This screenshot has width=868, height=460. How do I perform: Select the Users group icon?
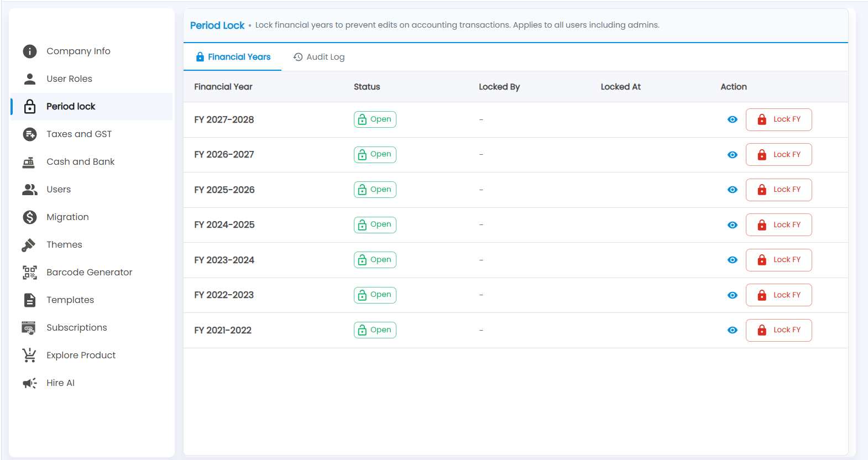point(30,190)
